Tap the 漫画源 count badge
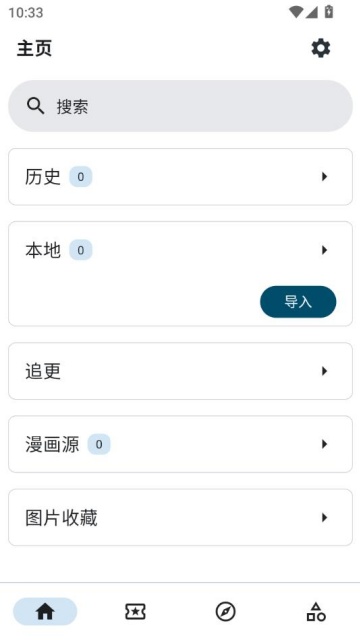This screenshot has width=360, height=640. 99,444
